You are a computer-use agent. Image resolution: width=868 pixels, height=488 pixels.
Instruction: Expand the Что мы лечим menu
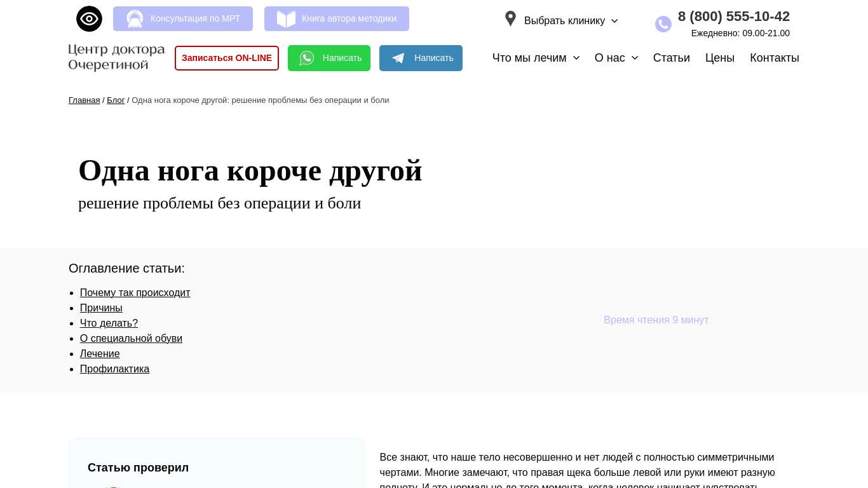click(x=536, y=58)
